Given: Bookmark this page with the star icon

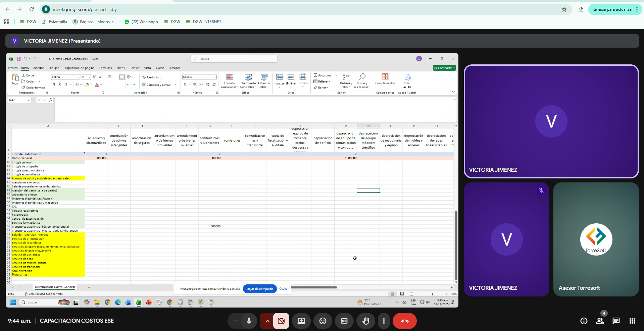Looking at the screenshot, I should (564, 9).
